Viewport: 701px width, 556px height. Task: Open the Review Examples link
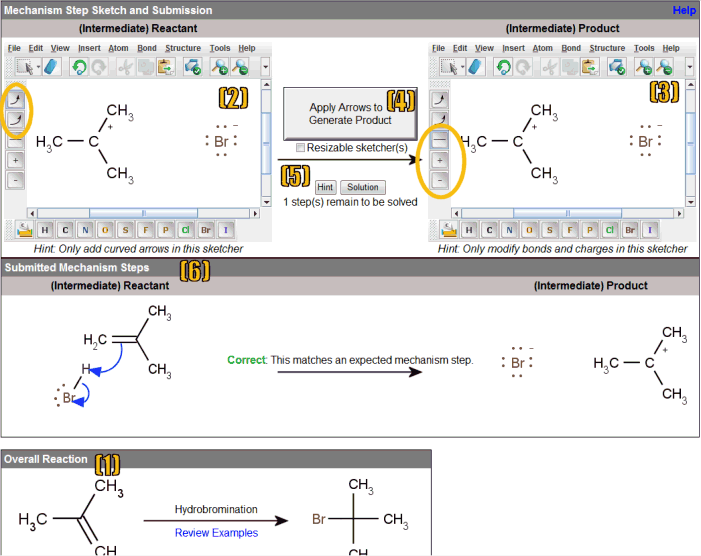(x=216, y=533)
